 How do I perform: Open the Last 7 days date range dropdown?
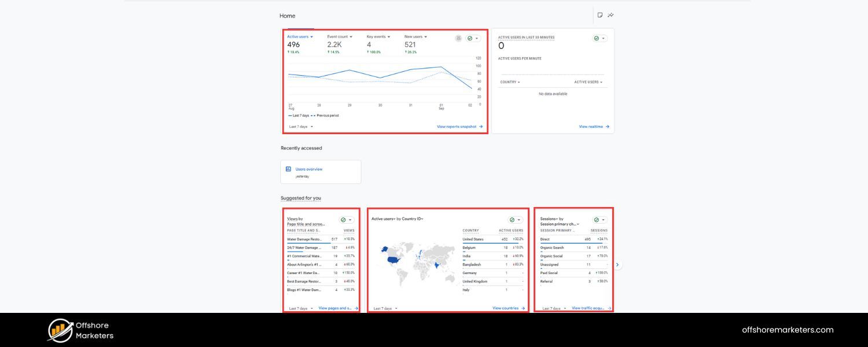pyautogui.click(x=300, y=125)
